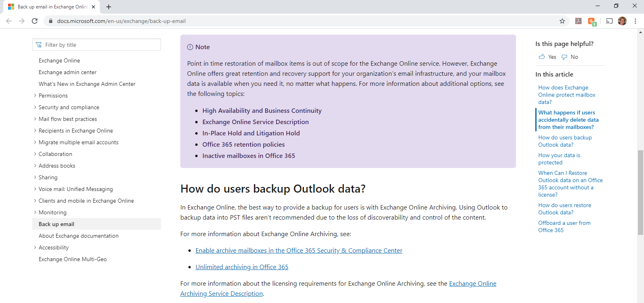Click the scrollbar up arrow
This screenshot has height=303, width=644.
point(640,32)
